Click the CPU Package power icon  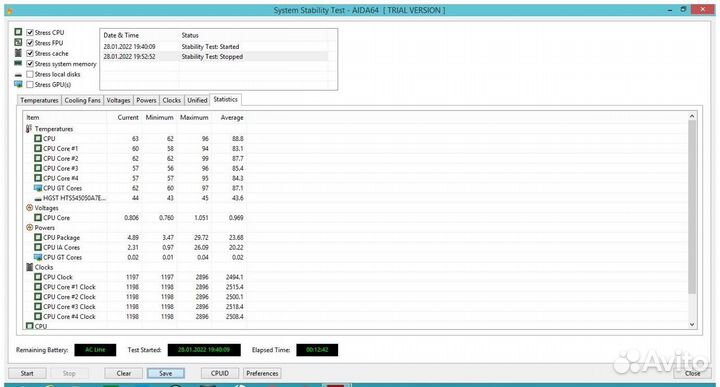click(x=38, y=237)
